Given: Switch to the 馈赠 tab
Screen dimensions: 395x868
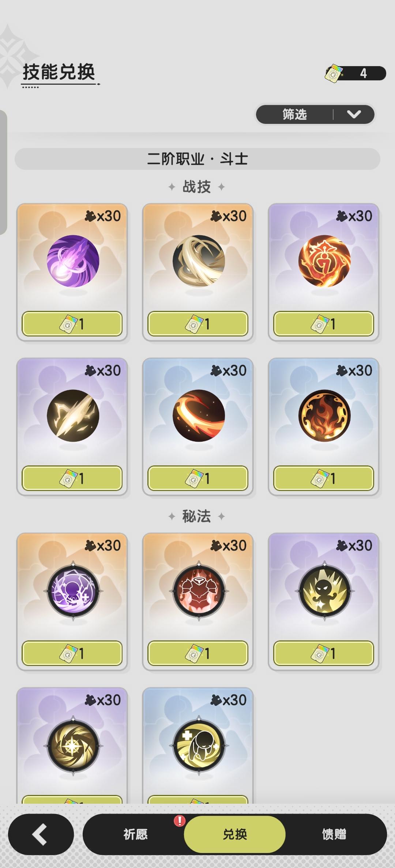Looking at the screenshot, I should click(334, 834).
